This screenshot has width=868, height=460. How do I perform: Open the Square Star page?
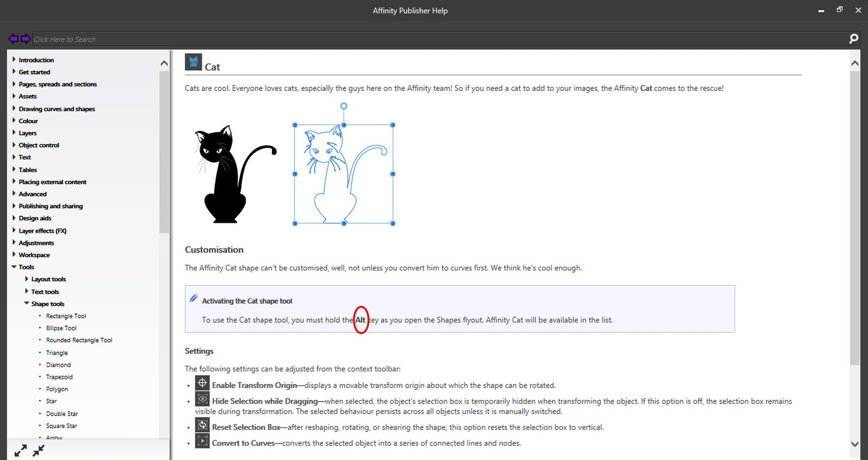coord(61,426)
